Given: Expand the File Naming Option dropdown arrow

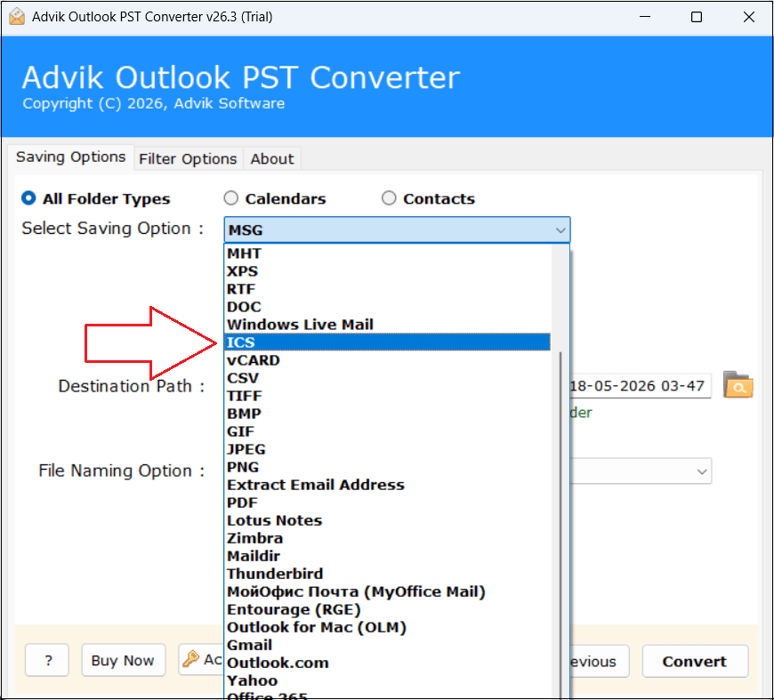Looking at the screenshot, I should pos(701,471).
